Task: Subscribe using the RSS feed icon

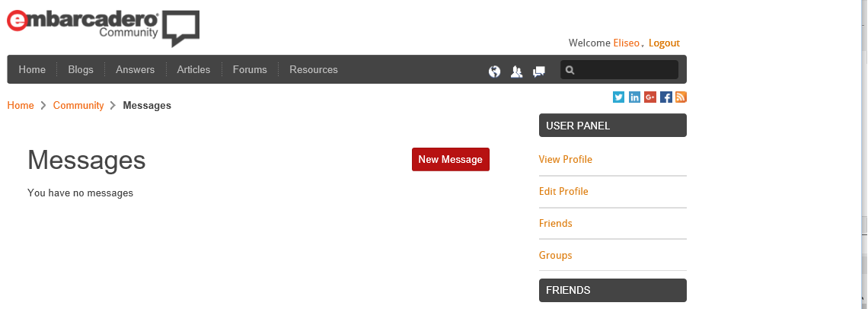Action: 681,97
